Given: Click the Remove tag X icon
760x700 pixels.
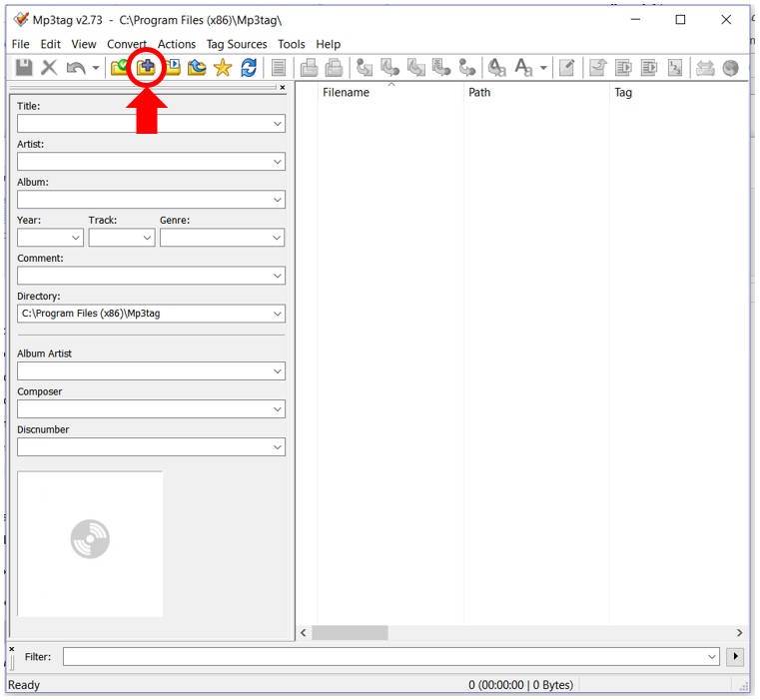Looking at the screenshot, I should (49, 67).
